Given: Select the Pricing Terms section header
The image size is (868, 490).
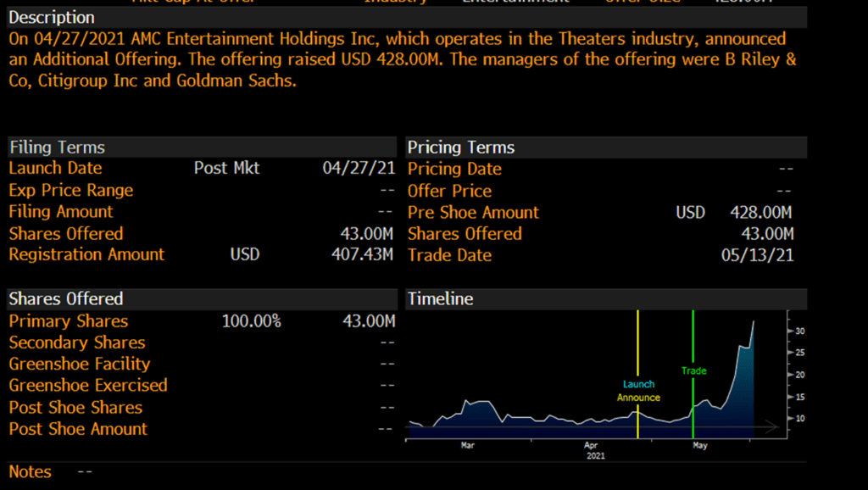Looking at the screenshot, I should click(x=606, y=148).
